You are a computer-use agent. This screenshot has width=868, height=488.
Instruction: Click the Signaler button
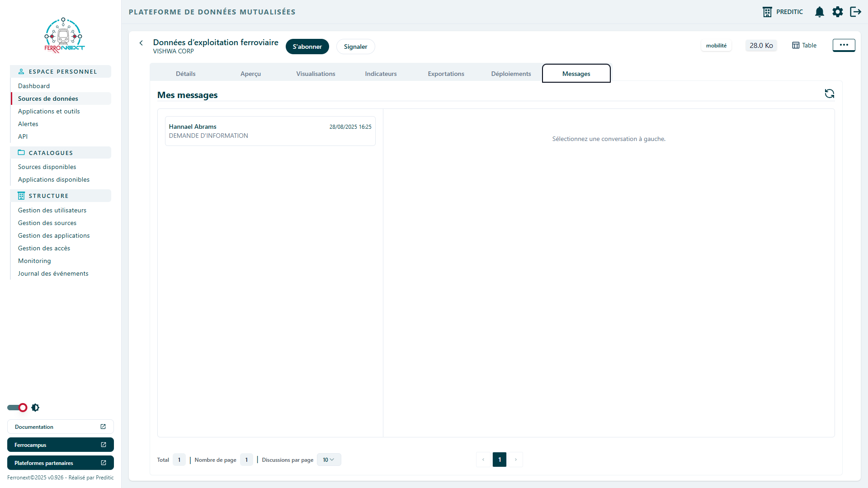(355, 47)
